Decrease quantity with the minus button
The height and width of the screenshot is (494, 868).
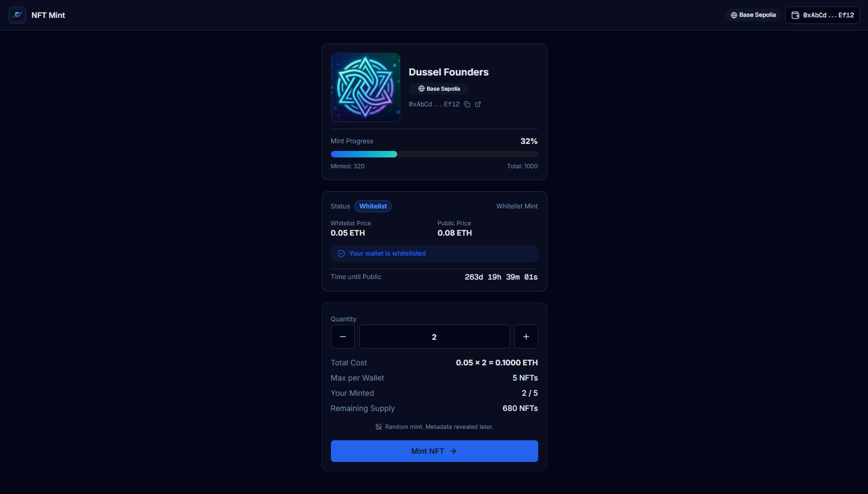tap(342, 337)
